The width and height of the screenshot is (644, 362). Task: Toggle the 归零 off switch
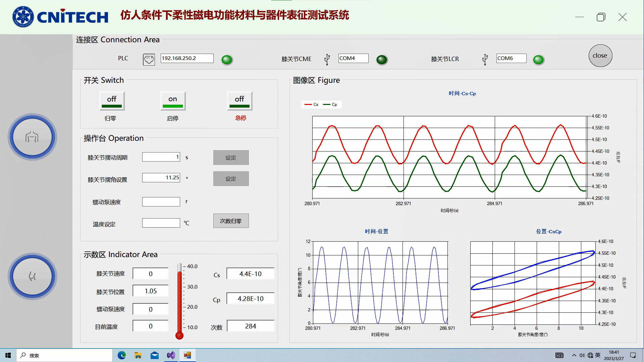[112, 101]
